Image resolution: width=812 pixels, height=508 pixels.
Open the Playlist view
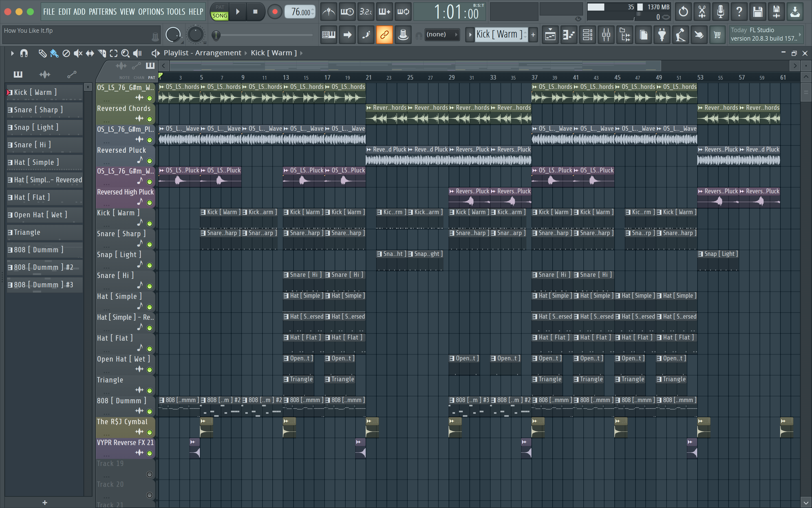point(550,35)
